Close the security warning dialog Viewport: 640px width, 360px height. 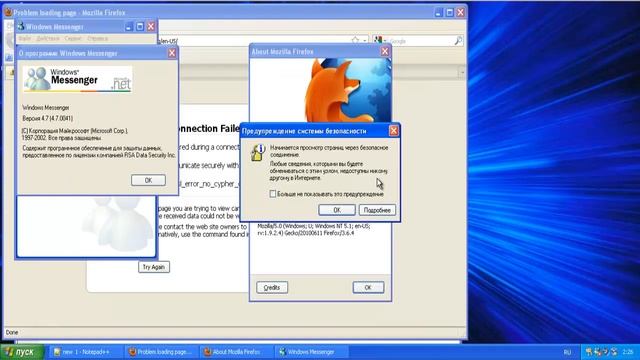click(x=393, y=131)
